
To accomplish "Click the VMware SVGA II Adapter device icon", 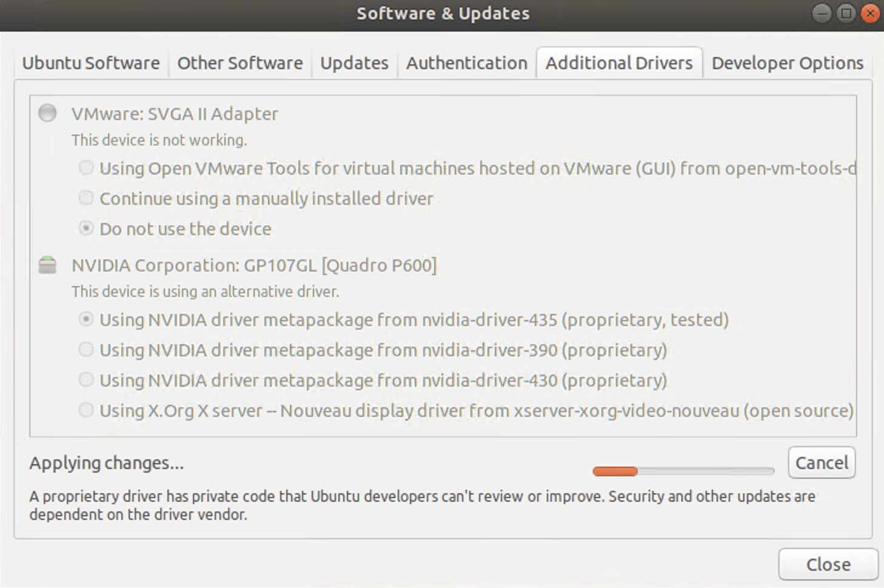I will coord(47,113).
